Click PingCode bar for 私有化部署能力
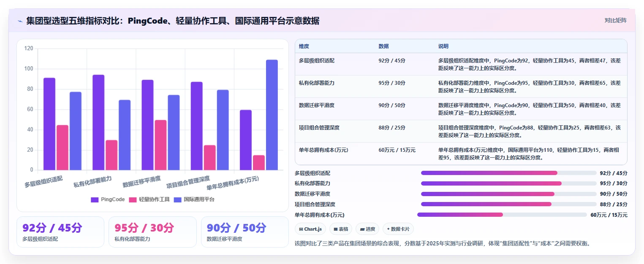The height and width of the screenshot is (264, 644). 98,122
